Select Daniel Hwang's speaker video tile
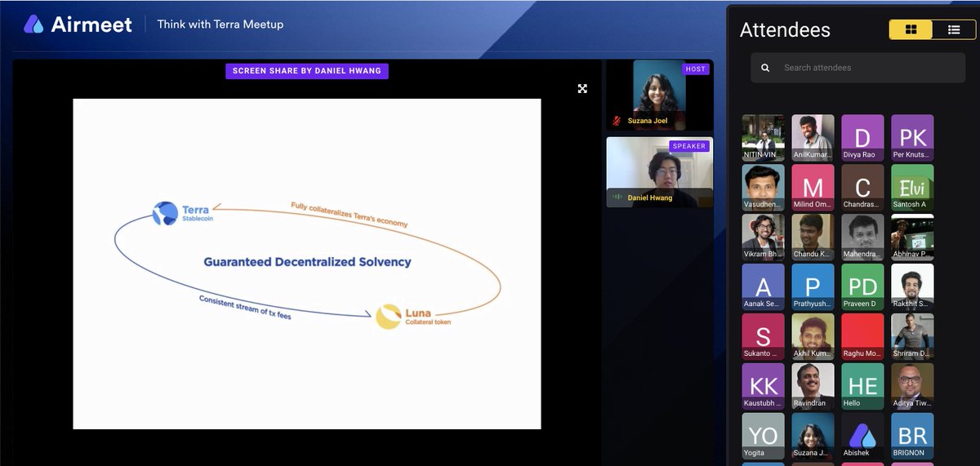Viewport: 980px width, 466px height. 659,172
